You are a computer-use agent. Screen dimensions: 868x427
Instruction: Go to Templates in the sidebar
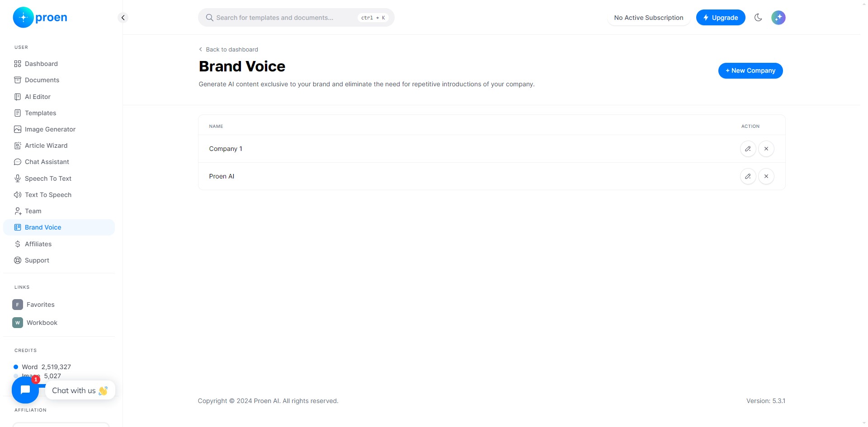(x=59, y=113)
